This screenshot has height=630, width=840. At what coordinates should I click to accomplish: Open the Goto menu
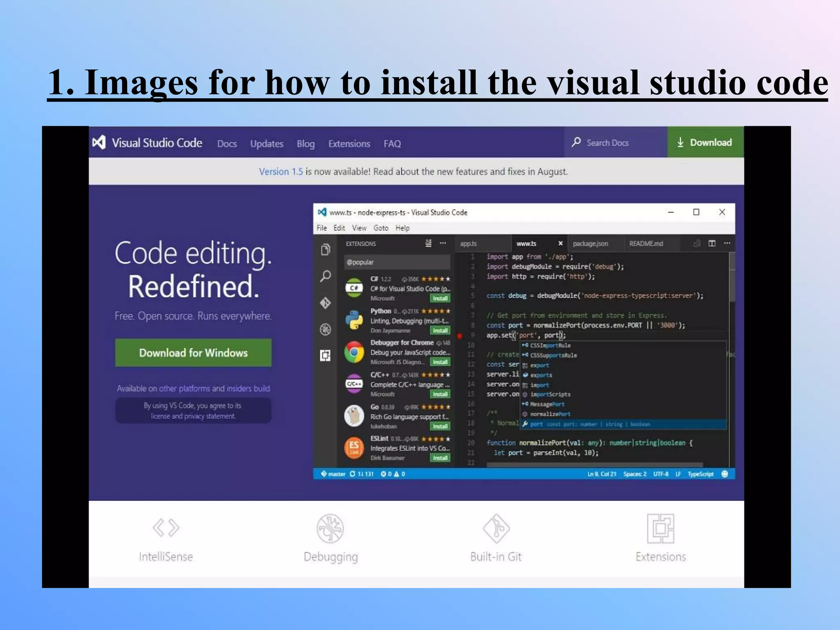381,228
